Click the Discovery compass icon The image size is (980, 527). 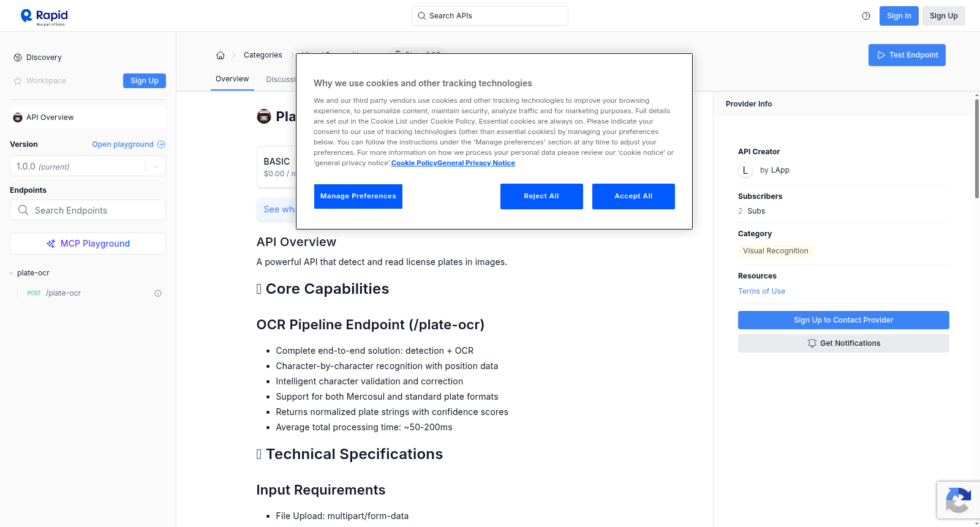[x=18, y=58]
